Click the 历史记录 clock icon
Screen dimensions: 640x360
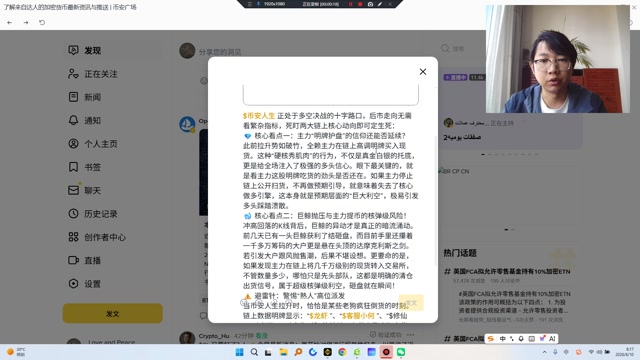[73, 213]
